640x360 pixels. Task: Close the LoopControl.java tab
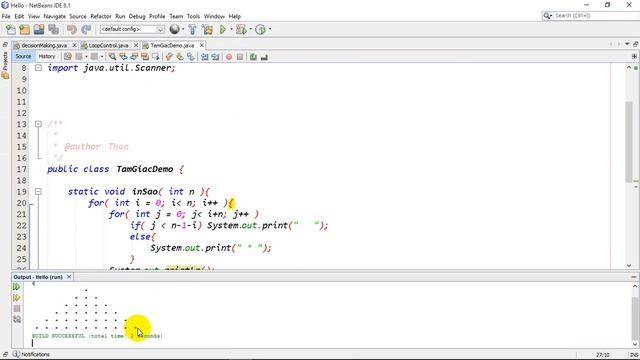[x=136, y=45]
